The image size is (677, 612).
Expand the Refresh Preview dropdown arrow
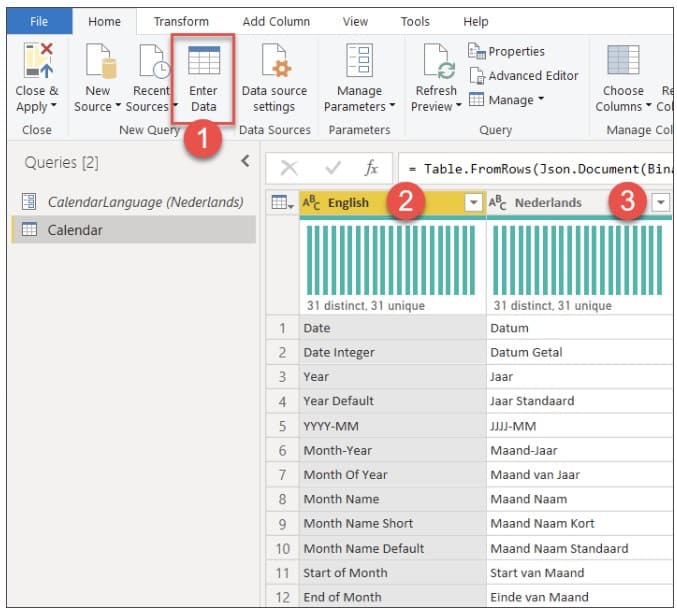[x=459, y=105]
